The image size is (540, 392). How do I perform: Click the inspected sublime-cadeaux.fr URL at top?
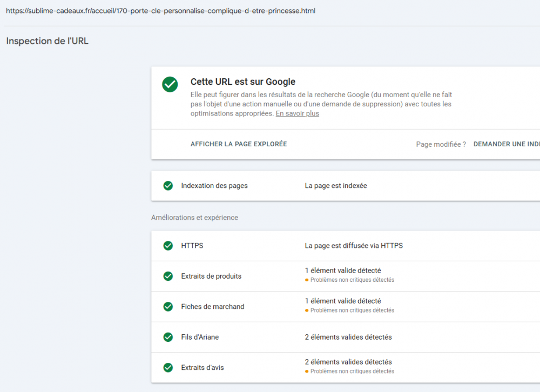coord(160,11)
